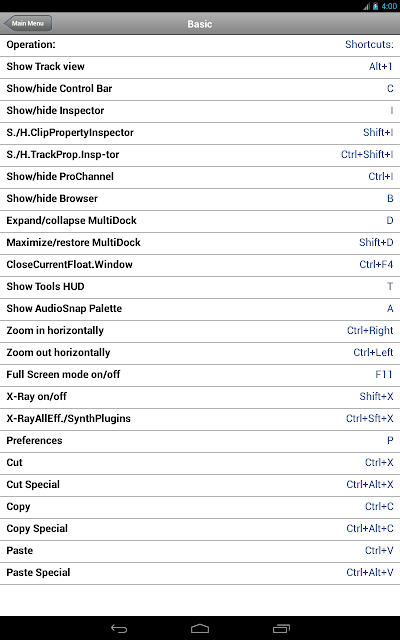Image resolution: width=400 pixels, height=640 pixels.
Task: Tap the Android home navigation icon
Action: pyautogui.click(x=200, y=629)
